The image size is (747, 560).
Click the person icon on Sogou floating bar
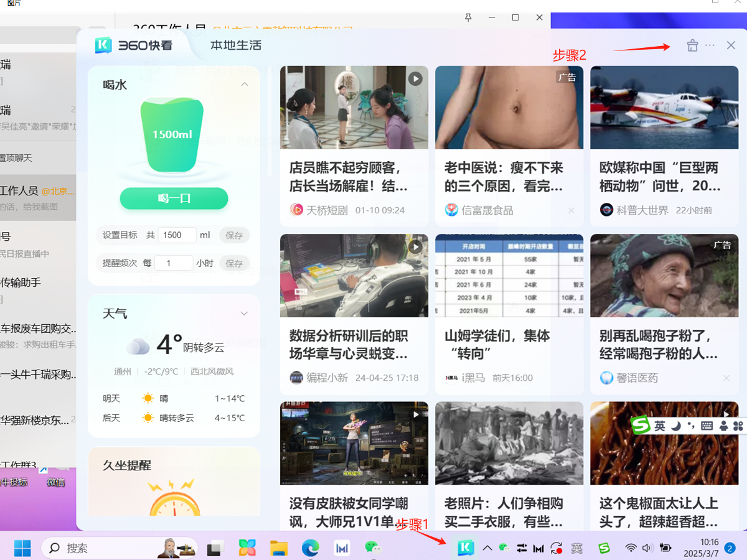723,426
